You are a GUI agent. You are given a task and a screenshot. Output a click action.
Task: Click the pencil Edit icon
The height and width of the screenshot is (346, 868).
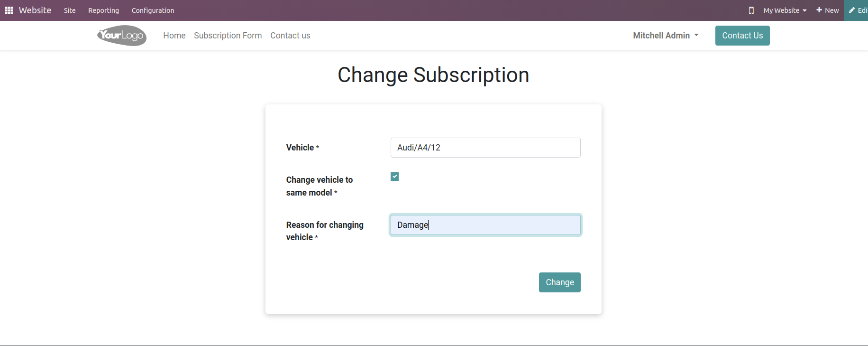(x=852, y=10)
